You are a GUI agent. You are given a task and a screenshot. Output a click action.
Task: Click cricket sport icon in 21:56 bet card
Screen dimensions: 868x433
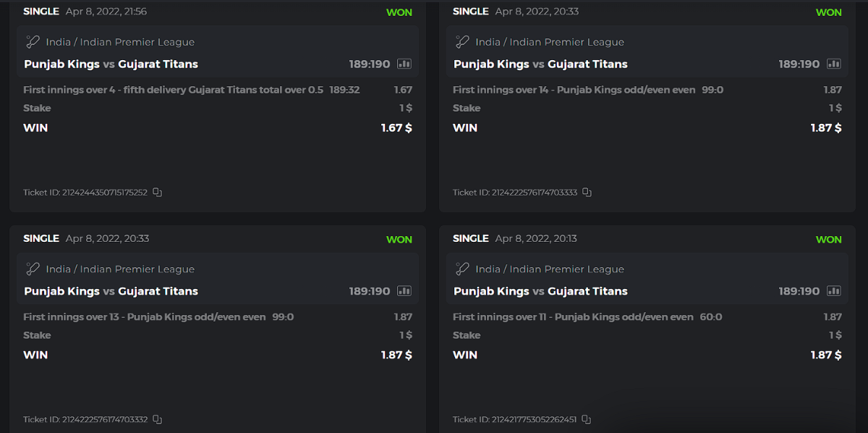[x=33, y=42]
